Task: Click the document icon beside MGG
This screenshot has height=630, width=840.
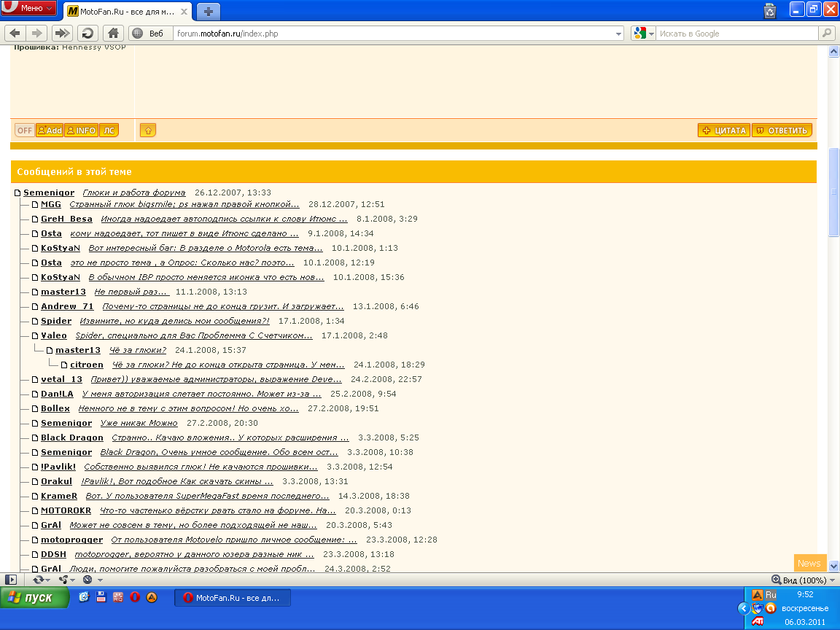Action: (35, 205)
